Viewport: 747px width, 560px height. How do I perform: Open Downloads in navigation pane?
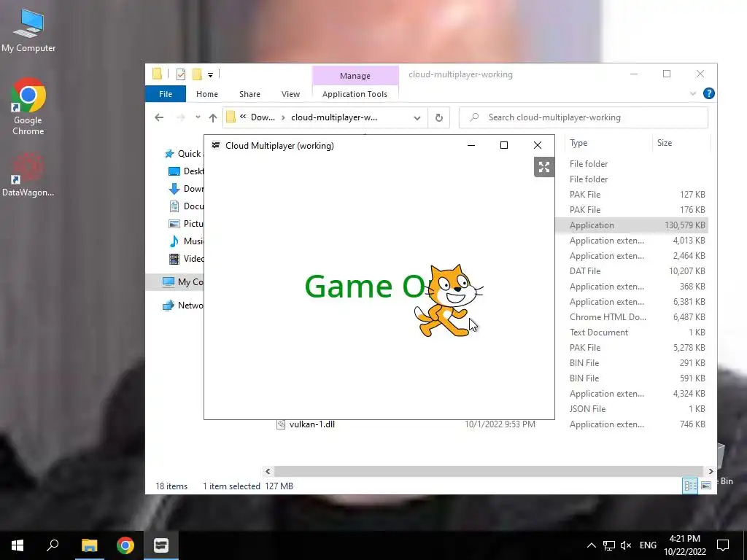click(x=186, y=189)
